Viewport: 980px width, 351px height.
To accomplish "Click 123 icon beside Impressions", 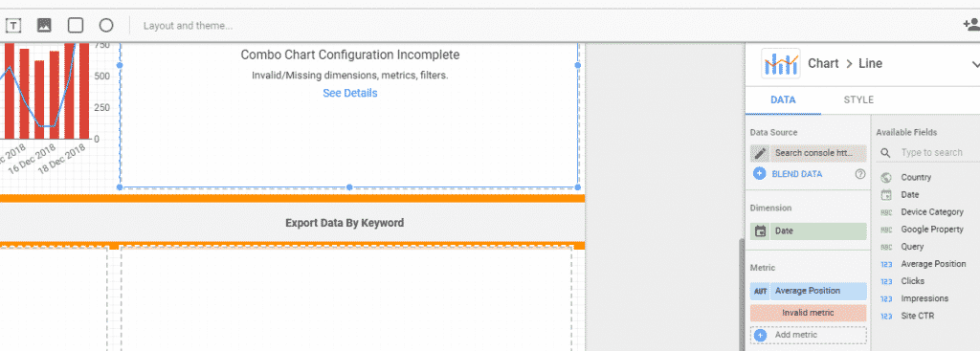I will [886, 299].
